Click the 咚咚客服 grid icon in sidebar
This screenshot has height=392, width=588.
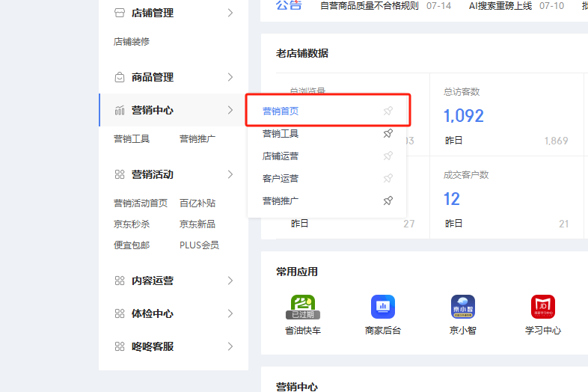click(120, 346)
